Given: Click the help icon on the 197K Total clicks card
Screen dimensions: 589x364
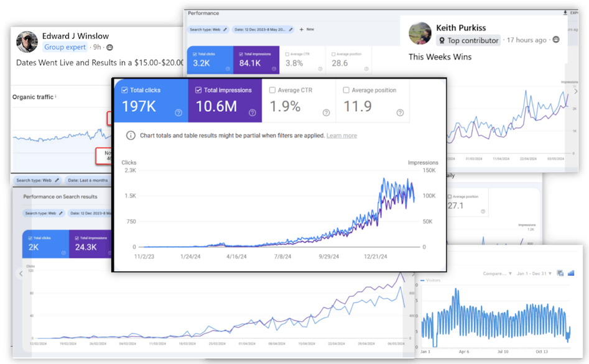Looking at the screenshot, I should click(179, 112).
